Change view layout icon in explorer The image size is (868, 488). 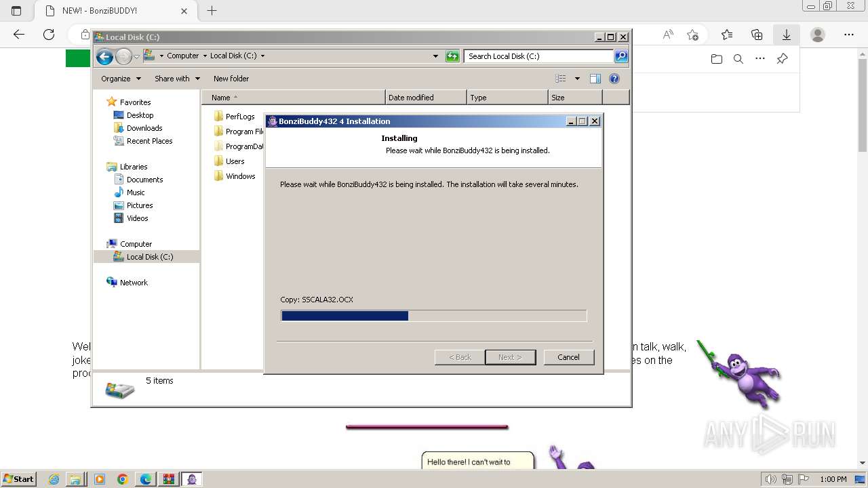[561, 79]
